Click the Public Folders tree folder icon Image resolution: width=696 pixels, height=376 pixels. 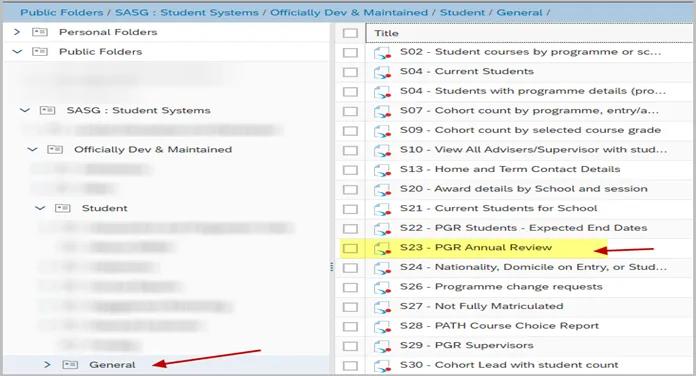pos(40,51)
